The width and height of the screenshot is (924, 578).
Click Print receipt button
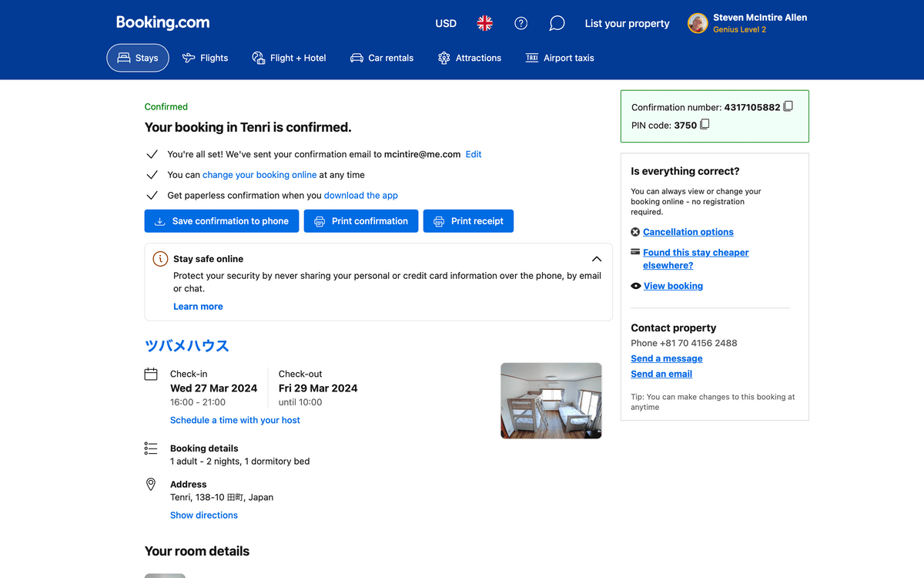click(468, 221)
